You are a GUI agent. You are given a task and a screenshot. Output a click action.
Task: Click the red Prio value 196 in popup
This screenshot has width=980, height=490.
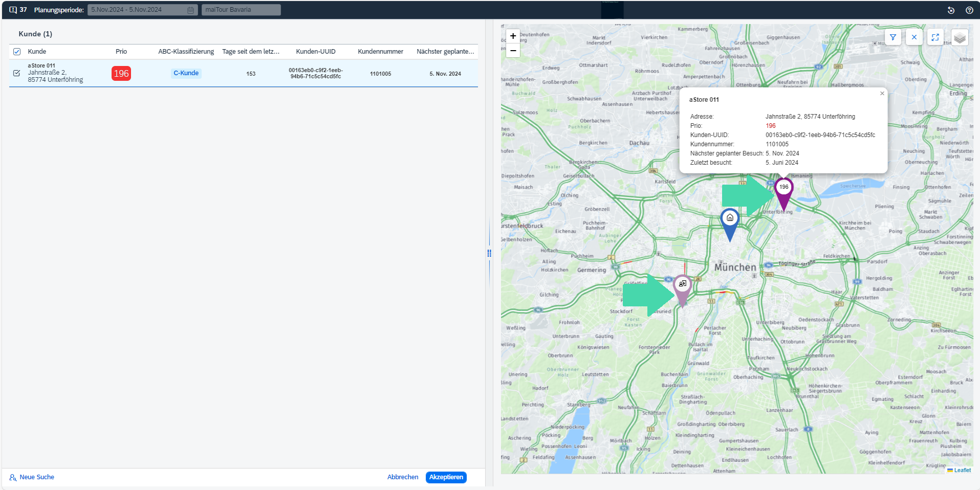(771, 126)
